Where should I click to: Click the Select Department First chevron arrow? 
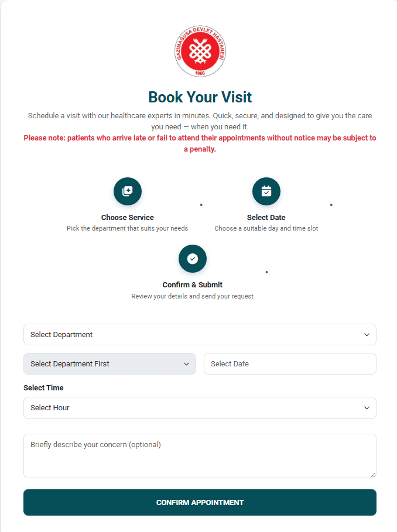click(x=186, y=364)
